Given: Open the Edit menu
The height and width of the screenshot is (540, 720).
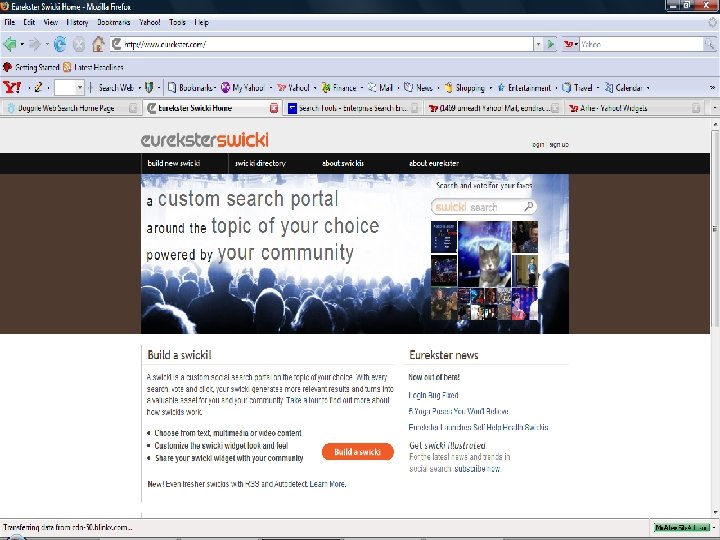Looking at the screenshot, I should (x=29, y=22).
